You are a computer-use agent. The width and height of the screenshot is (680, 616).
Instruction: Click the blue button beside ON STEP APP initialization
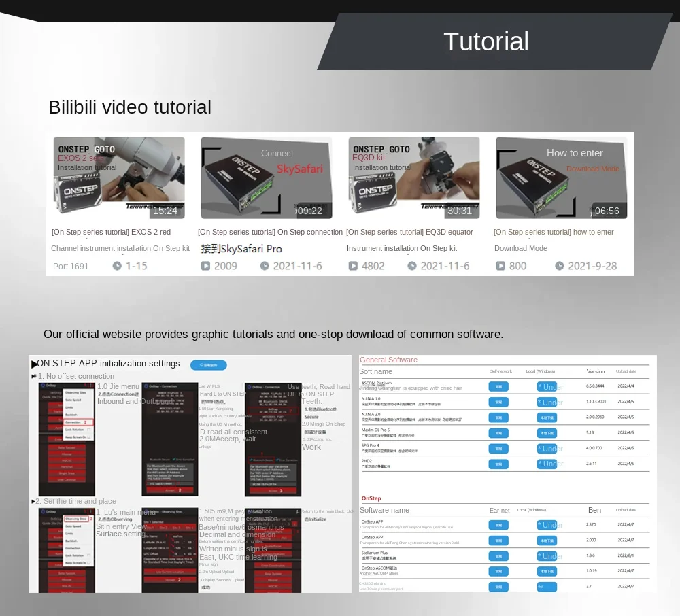[209, 365]
